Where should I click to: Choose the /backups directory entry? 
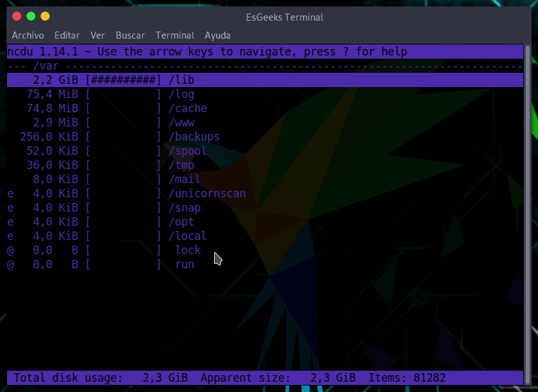click(x=194, y=137)
